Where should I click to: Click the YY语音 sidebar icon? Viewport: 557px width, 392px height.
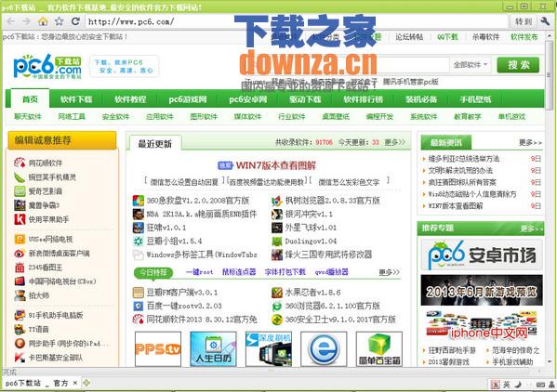pyautogui.click(x=20, y=329)
